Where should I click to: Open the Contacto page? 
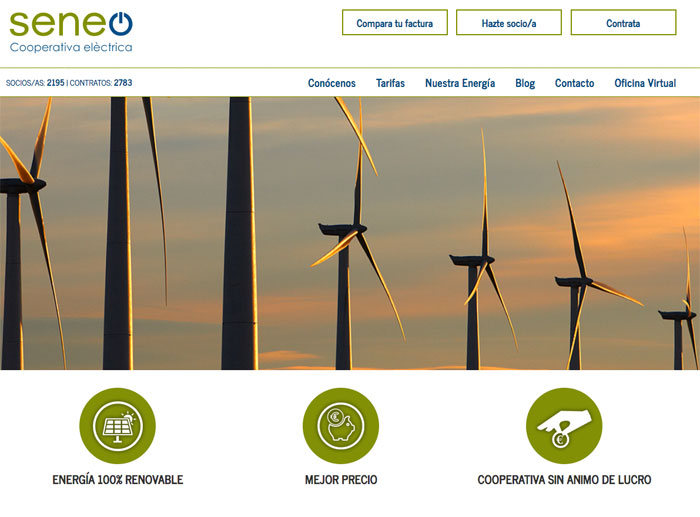click(x=575, y=83)
